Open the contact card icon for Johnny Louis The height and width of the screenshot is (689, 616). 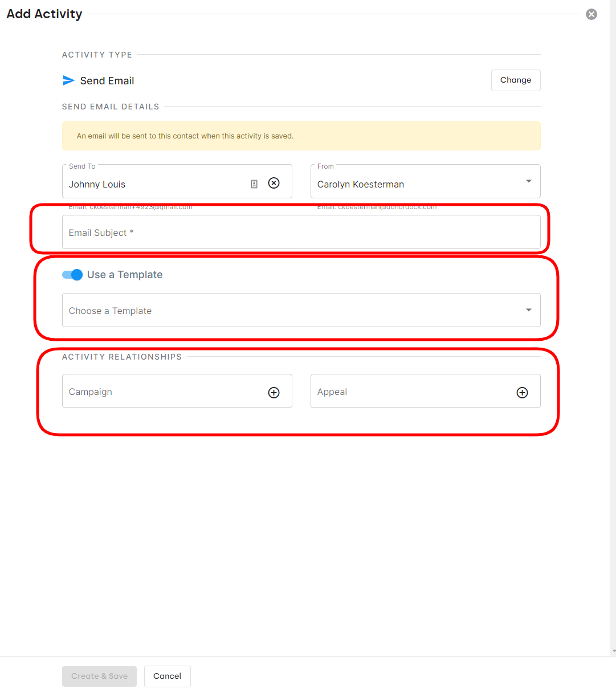click(x=254, y=184)
